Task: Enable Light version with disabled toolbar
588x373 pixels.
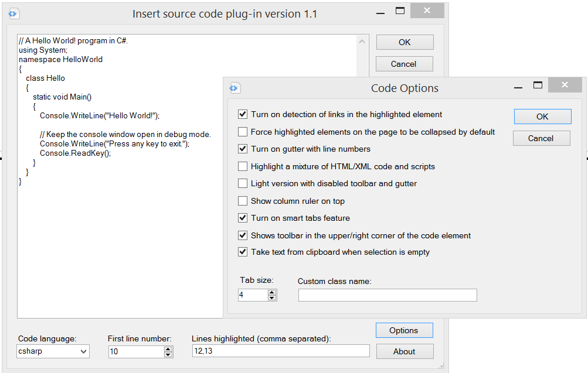Action: point(243,183)
